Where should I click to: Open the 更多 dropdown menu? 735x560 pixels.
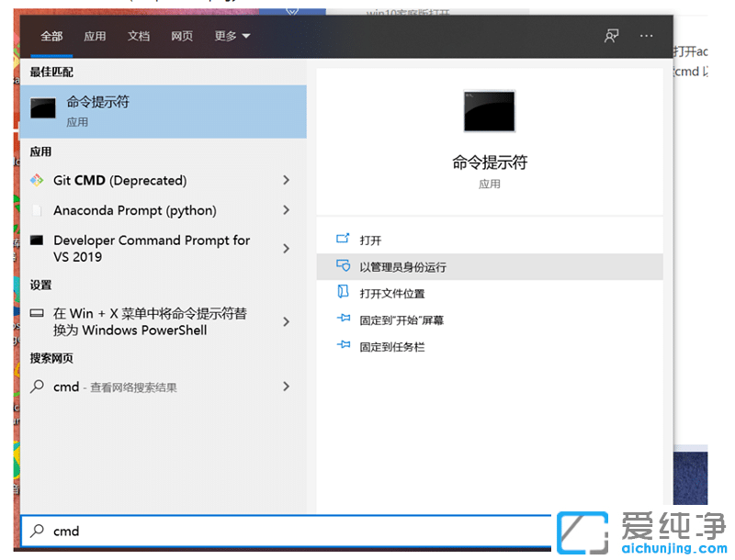[225, 36]
